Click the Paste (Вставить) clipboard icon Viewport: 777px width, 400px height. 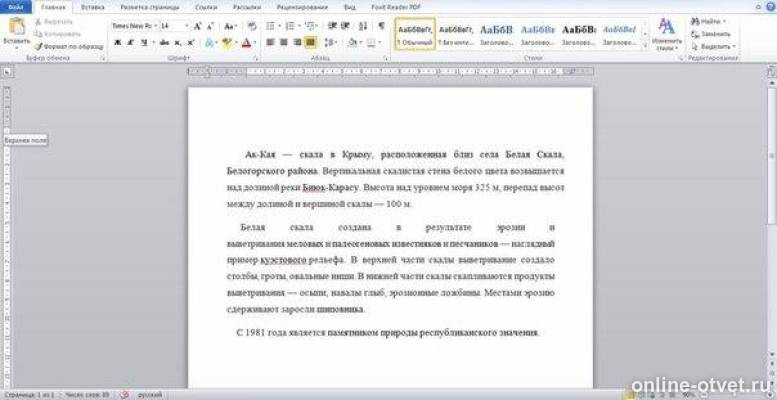pyautogui.click(x=16, y=27)
